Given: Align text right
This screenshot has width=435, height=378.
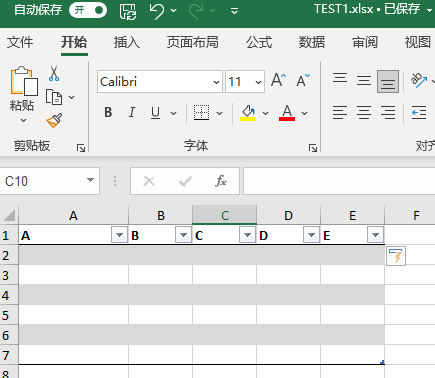Looking at the screenshot, I should pyautogui.click(x=388, y=113).
